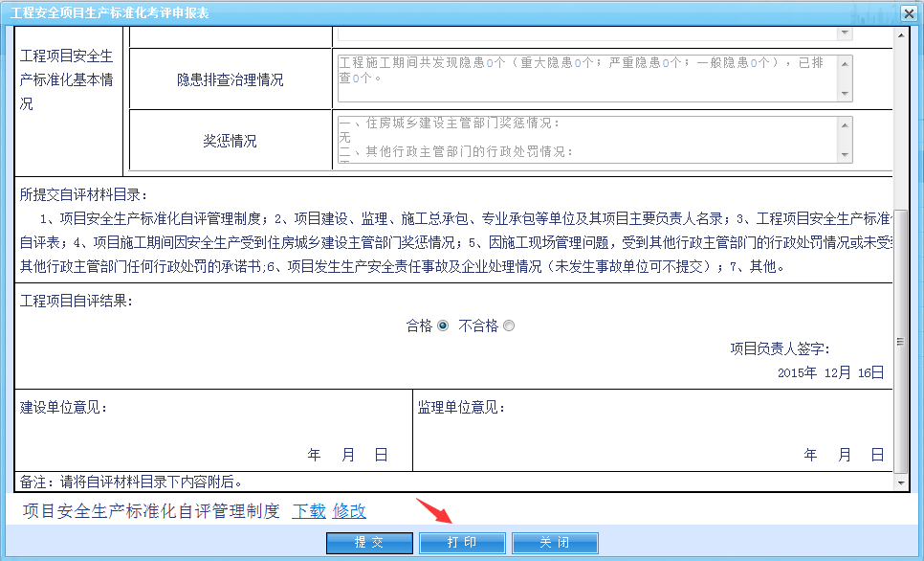Click the 修改 modify link
The height and width of the screenshot is (561, 924).
(349, 511)
